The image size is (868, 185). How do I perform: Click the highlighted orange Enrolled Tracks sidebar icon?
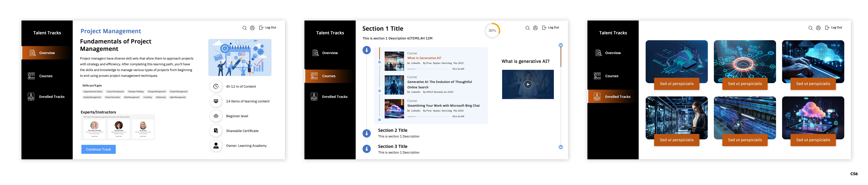click(597, 97)
